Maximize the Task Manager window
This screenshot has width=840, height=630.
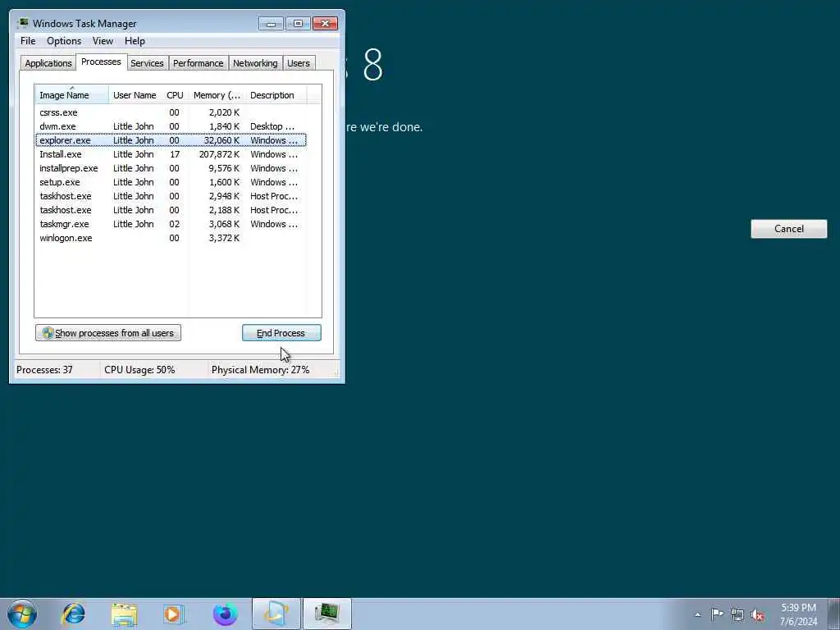click(298, 24)
